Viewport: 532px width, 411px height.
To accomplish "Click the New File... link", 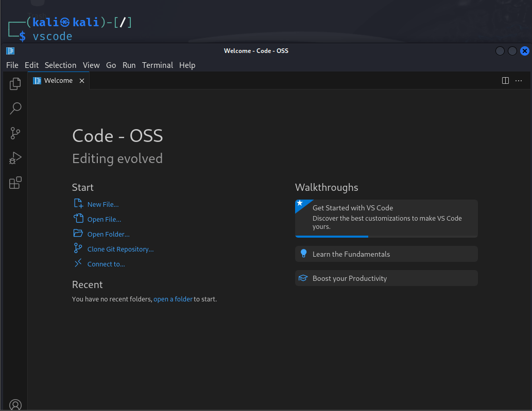I will pyautogui.click(x=103, y=204).
